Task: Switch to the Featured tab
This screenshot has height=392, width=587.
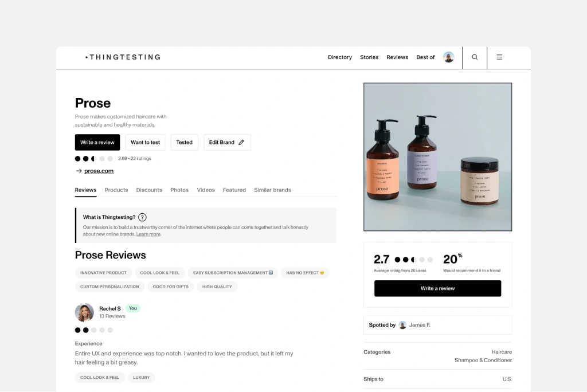Action: click(x=234, y=190)
